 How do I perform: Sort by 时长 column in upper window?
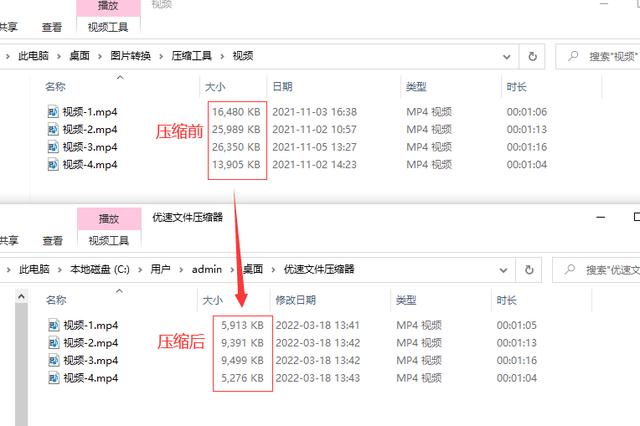[x=517, y=87]
